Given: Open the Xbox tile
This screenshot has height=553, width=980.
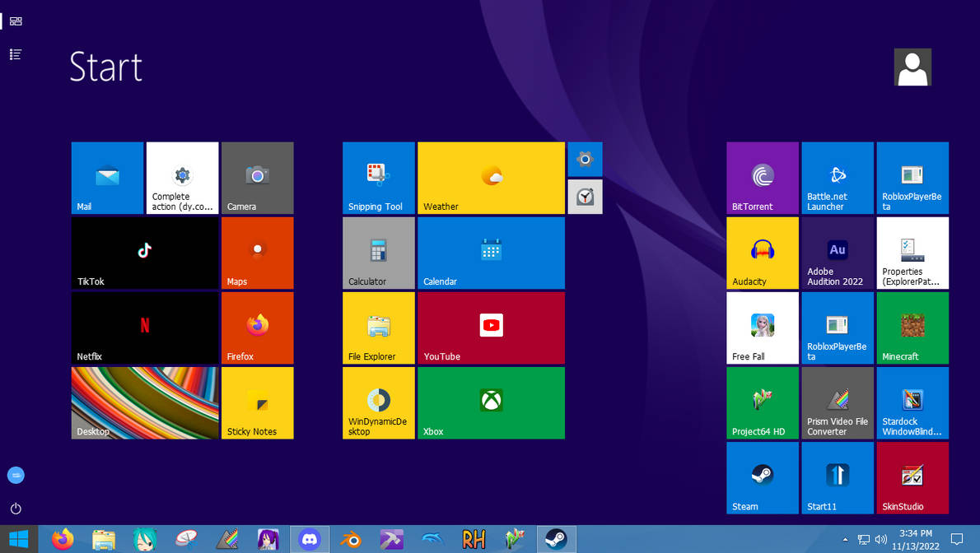Looking at the screenshot, I should (492, 403).
